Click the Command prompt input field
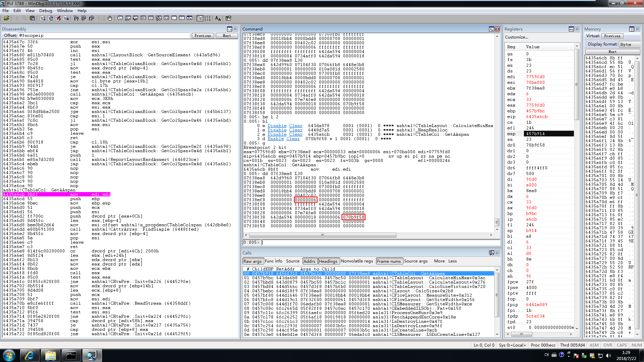Screen dimensions: 644x362 380,242
